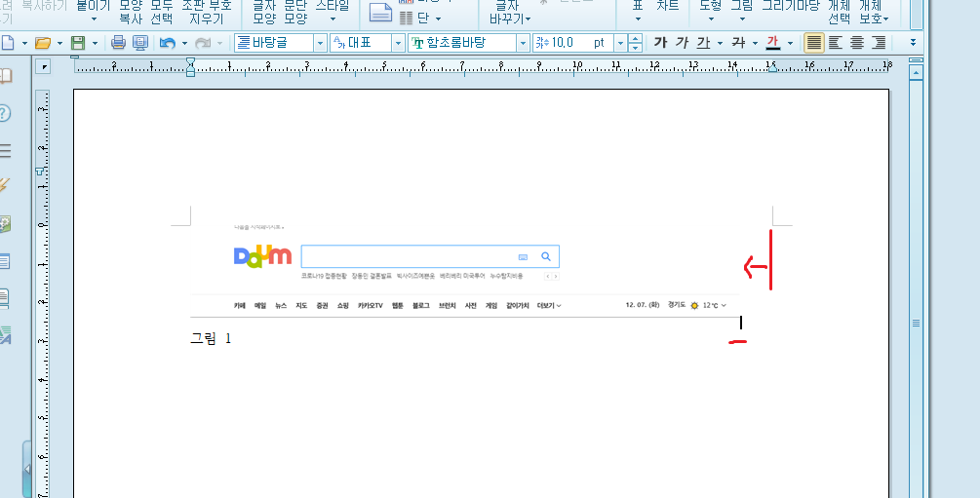Open 글자 모양 character format
980x498 pixels.
(x=264, y=12)
